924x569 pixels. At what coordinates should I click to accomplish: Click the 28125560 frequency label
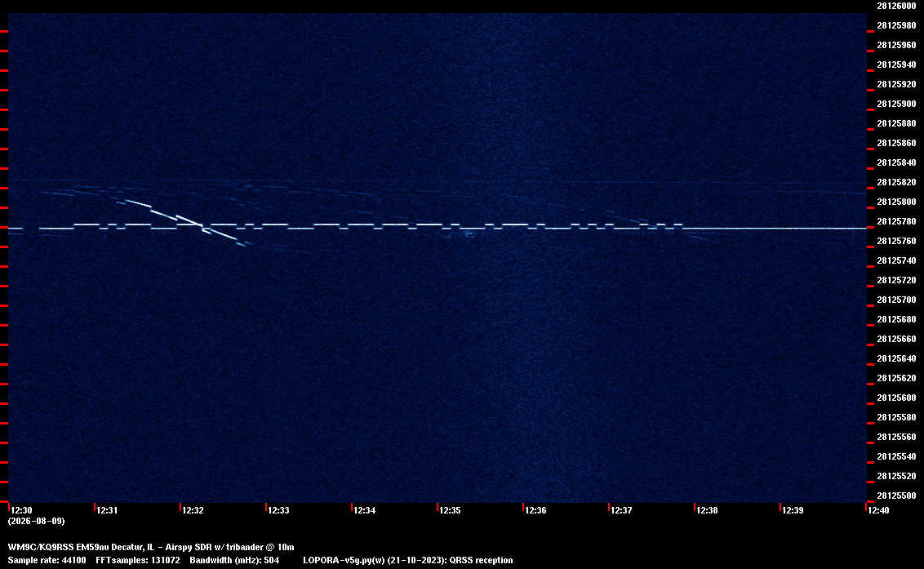pos(896,436)
